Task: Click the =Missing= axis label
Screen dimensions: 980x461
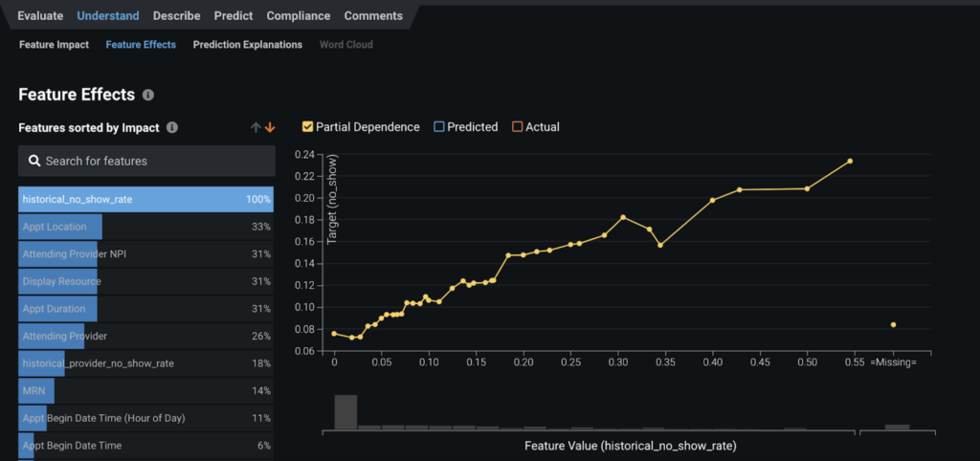Action: coord(893,362)
